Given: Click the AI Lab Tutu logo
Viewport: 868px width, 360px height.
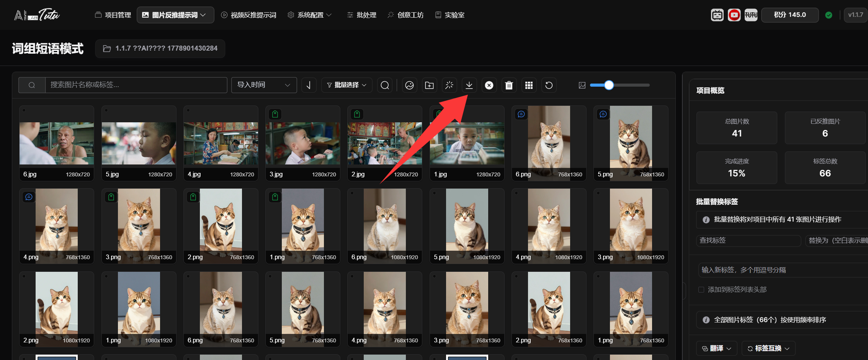Looking at the screenshot, I should 37,15.
